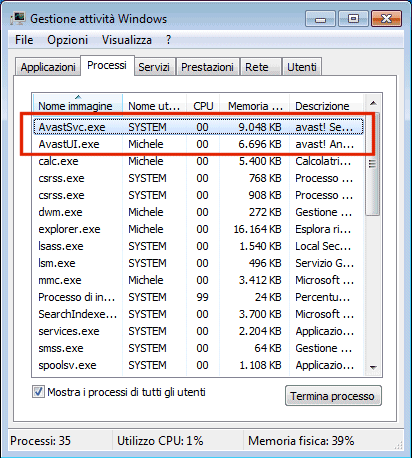The height and width of the screenshot is (458, 412).
Task: Open the File menu
Action: [24, 40]
